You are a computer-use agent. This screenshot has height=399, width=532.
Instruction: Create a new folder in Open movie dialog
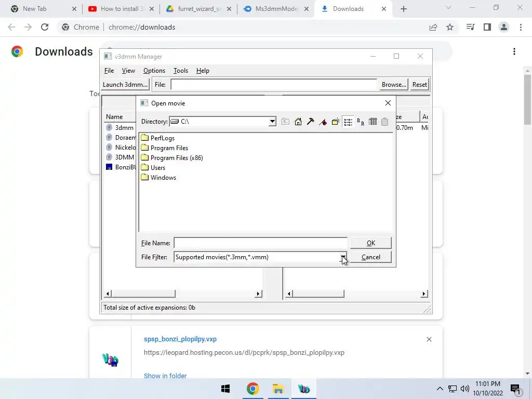(335, 122)
